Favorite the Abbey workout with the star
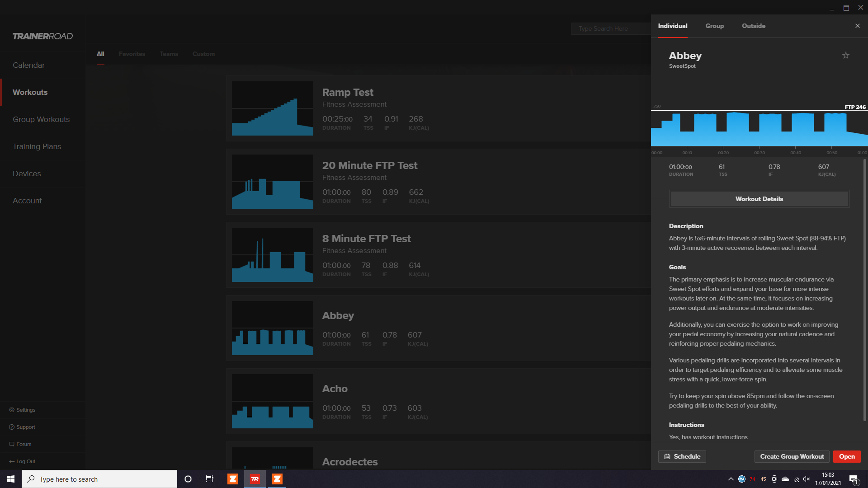Viewport: 868px width, 488px height. pyautogui.click(x=845, y=56)
